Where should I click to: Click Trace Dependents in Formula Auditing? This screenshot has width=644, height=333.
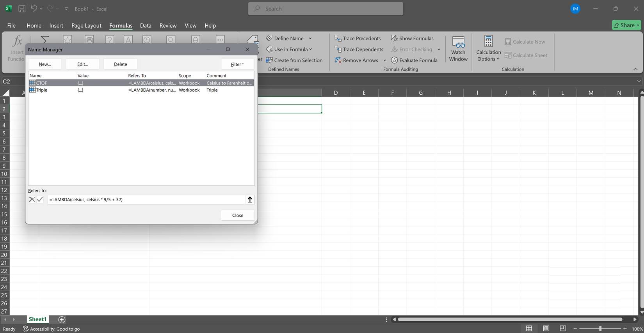point(359,49)
